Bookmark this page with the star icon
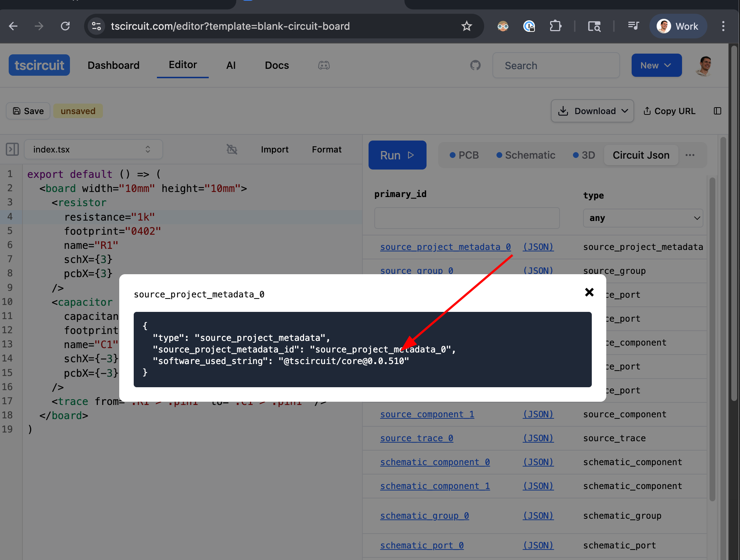The width and height of the screenshot is (740, 560). 466,26
